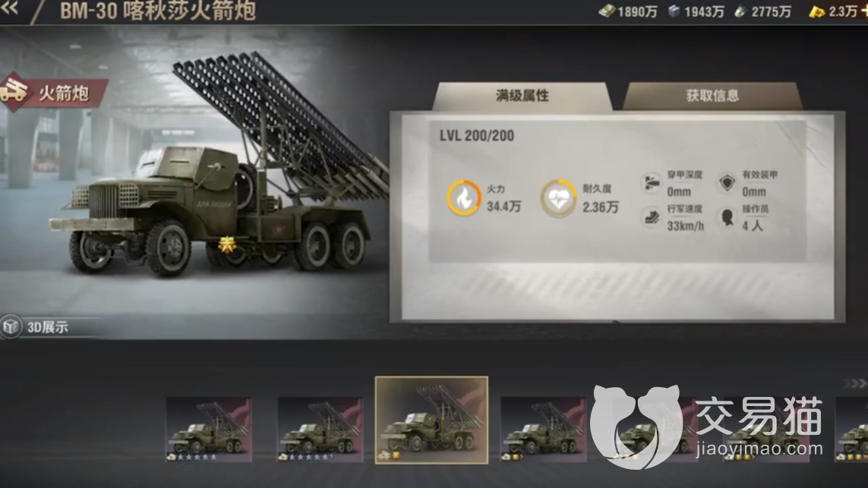Viewport: 868px width, 488px height.
Task: Click the 3D展示 button label
Action: 48,327
